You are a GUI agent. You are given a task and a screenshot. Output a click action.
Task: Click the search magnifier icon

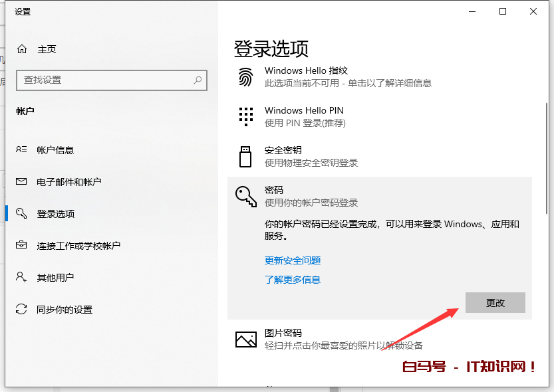(198, 80)
